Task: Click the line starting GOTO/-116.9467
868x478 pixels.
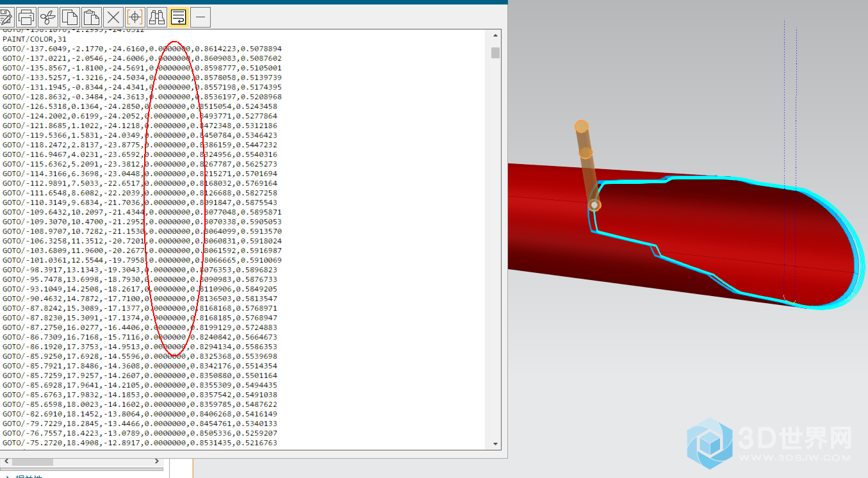Action: (x=140, y=154)
